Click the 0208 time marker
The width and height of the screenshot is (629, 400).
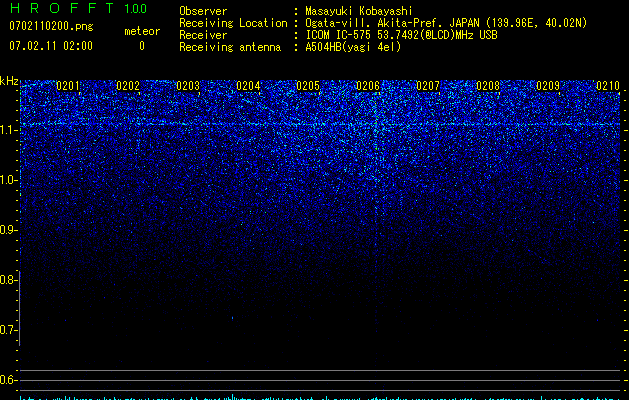[488, 86]
